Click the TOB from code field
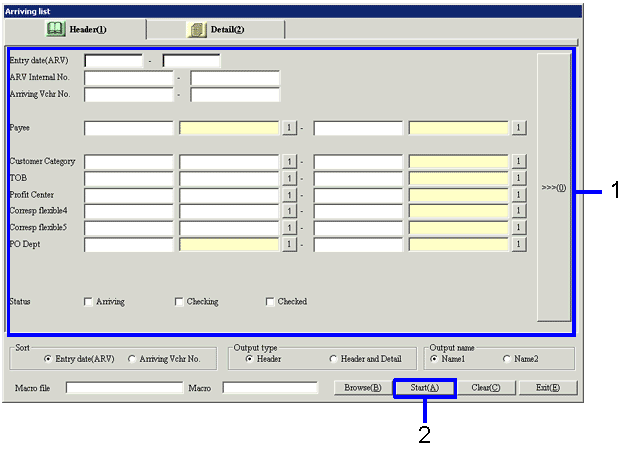 point(129,178)
